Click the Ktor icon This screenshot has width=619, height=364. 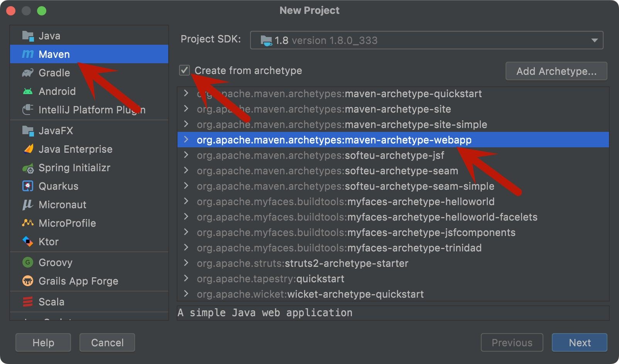tap(28, 242)
